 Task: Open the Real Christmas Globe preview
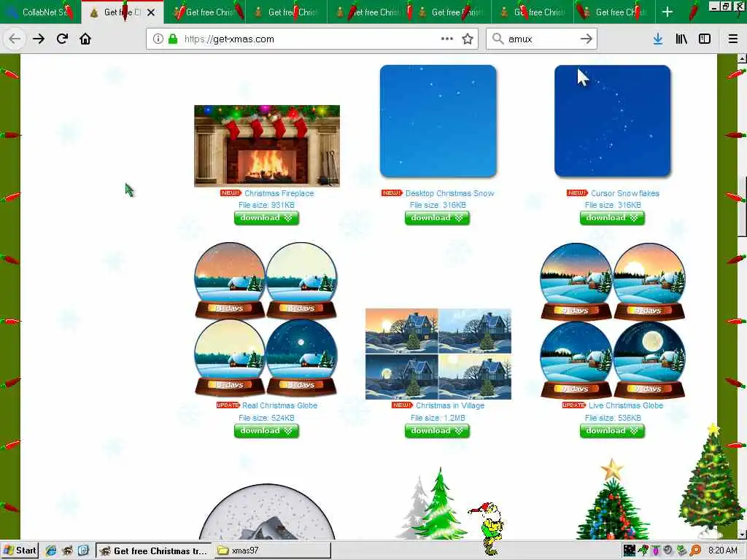click(x=266, y=319)
